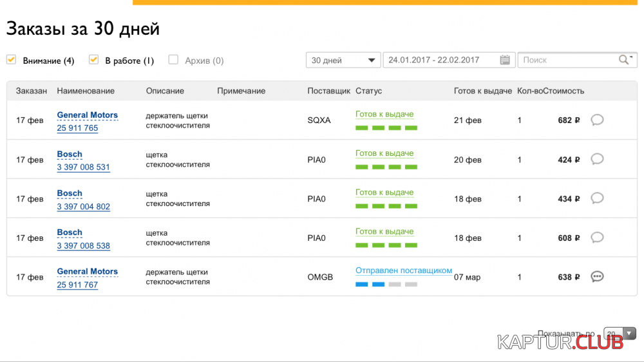Screen dimensions: 644x362
Task: Click General Motors brand in OMGB row
Action: [87, 272]
